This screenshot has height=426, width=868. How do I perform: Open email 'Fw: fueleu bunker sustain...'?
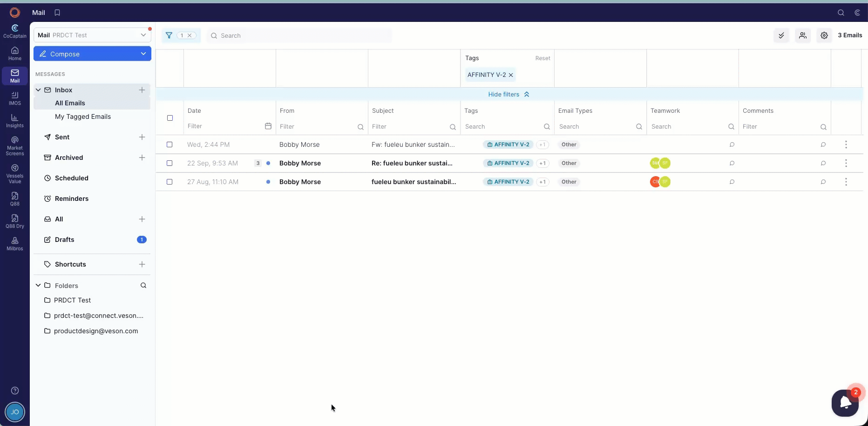pos(413,144)
